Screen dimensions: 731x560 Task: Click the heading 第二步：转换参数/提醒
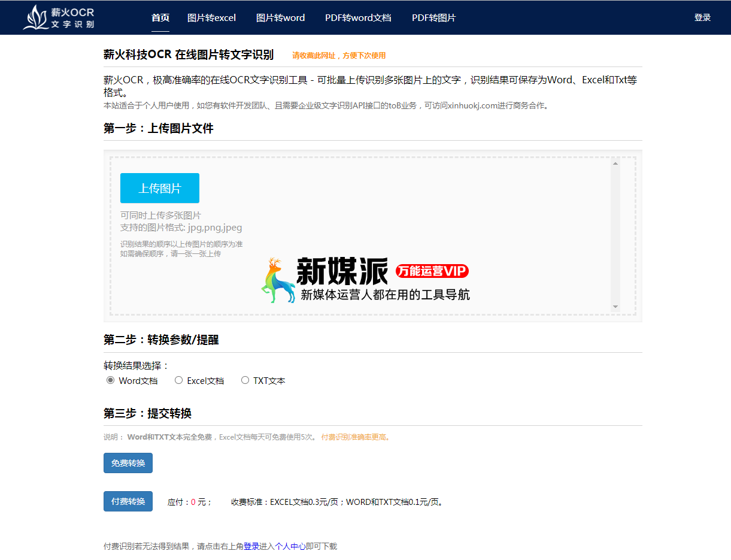tap(161, 340)
